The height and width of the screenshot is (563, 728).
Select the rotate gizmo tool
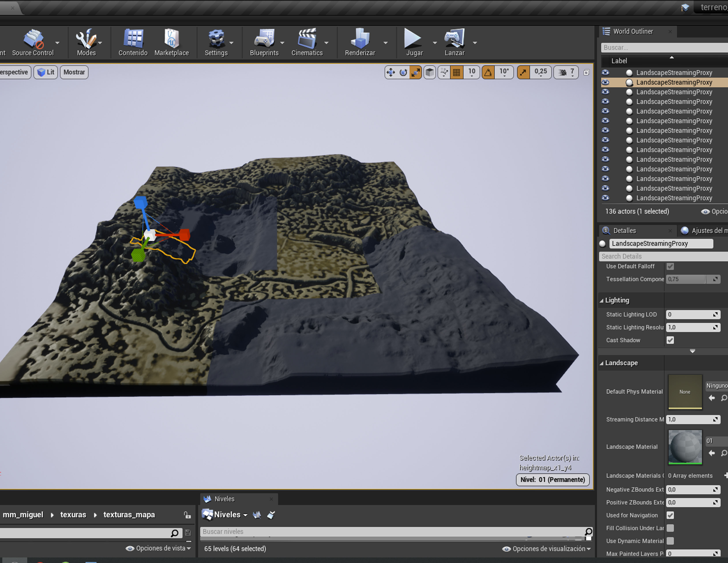pos(403,72)
